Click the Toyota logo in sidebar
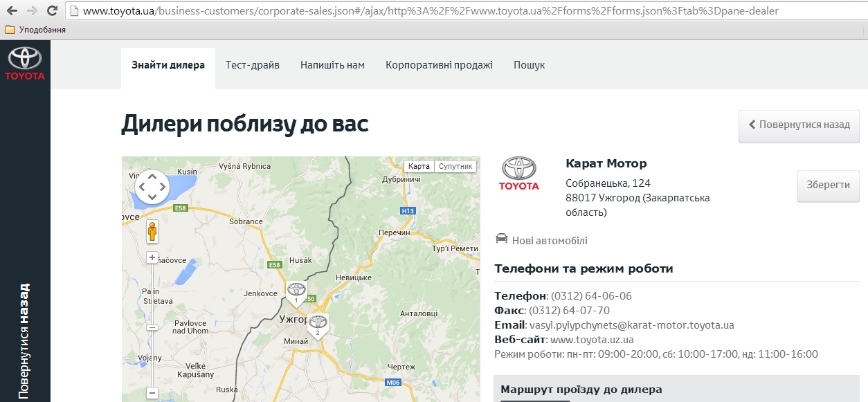Viewport: 868px width, 402px height. 25,64
